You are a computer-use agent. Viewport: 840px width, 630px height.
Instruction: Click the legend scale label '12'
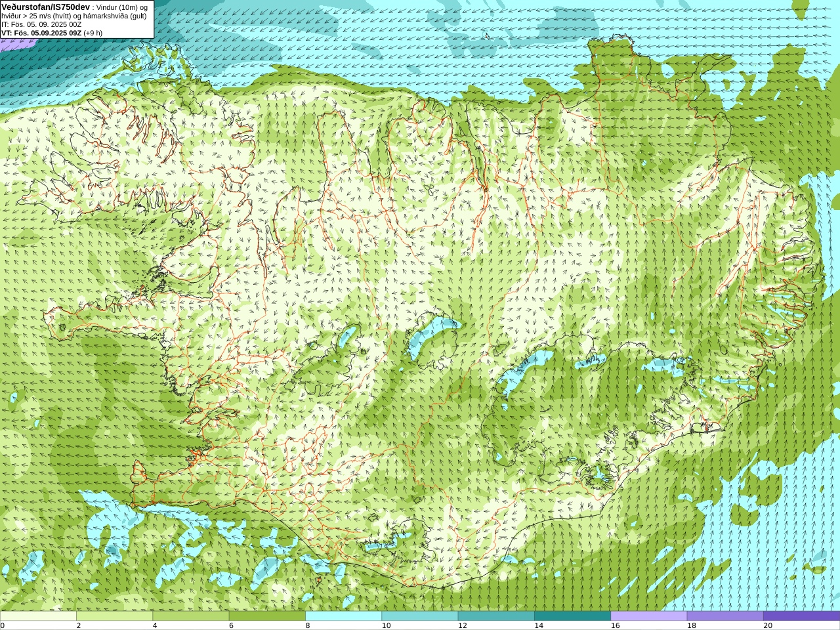click(462, 625)
